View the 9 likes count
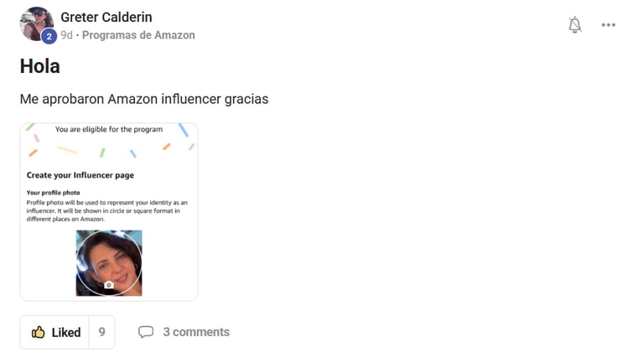This screenshot has height=358, width=644. pos(101,332)
